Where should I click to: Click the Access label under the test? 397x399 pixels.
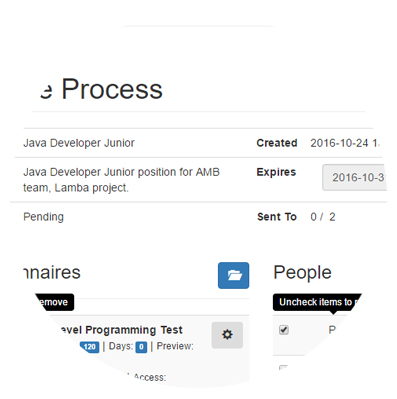150,377
